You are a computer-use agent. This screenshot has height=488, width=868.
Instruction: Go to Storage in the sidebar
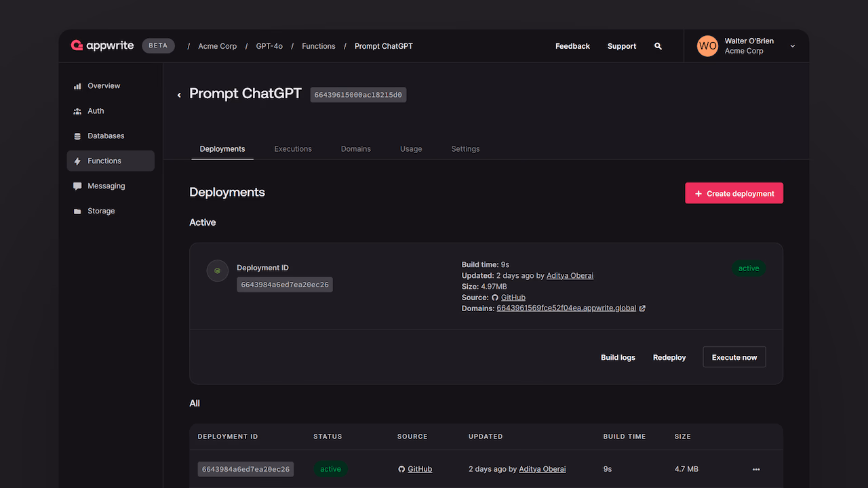(x=111, y=211)
